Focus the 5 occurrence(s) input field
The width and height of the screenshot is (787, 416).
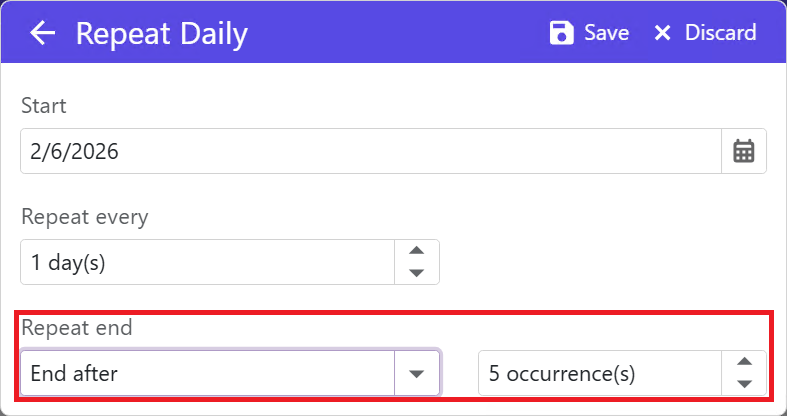click(x=600, y=374)
